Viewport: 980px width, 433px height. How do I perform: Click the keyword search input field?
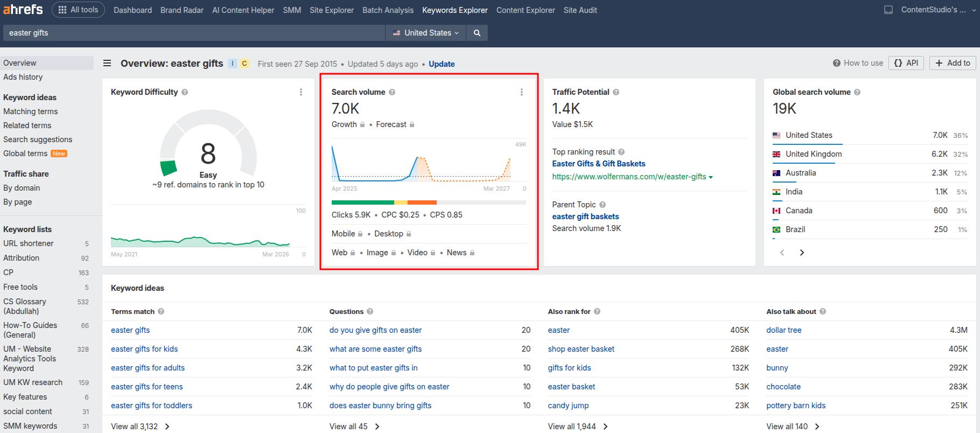(194, 33)
